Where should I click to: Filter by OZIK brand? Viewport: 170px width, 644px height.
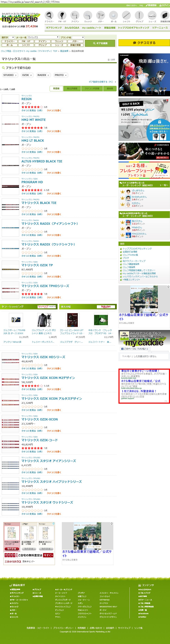click(x=27, y=75)
